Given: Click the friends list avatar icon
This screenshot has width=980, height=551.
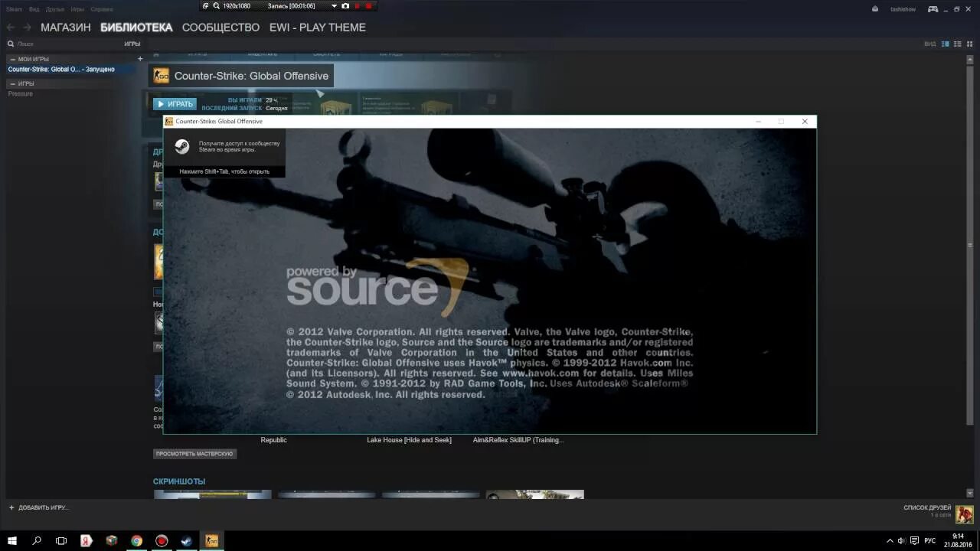Looking at the screenshot, I should pyautogui.click(x=964, y=514).
